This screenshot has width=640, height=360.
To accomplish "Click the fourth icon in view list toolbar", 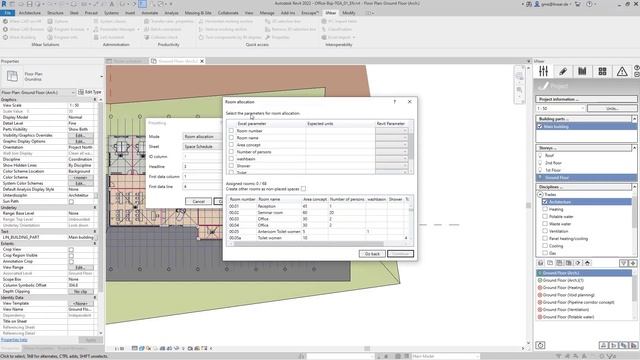I will point(569,263).
